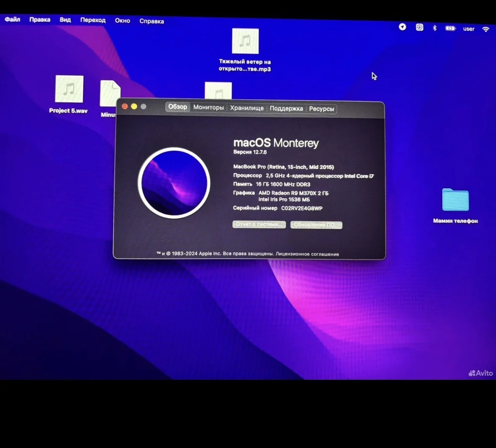Viewport: 496px width, 448px height.
Task: Switch to the Хранилище tab
Action: pos(247,108)
